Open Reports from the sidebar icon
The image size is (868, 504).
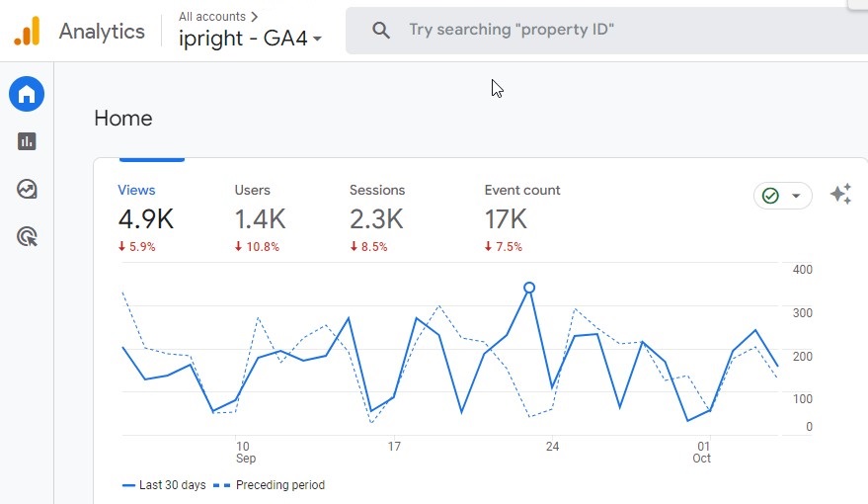click(27, 141)
